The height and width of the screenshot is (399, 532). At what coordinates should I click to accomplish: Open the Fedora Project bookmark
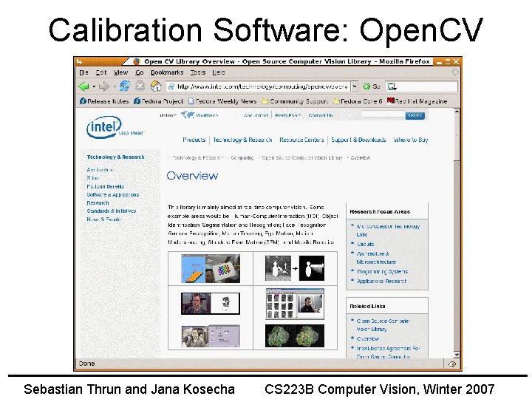point(158,101)
